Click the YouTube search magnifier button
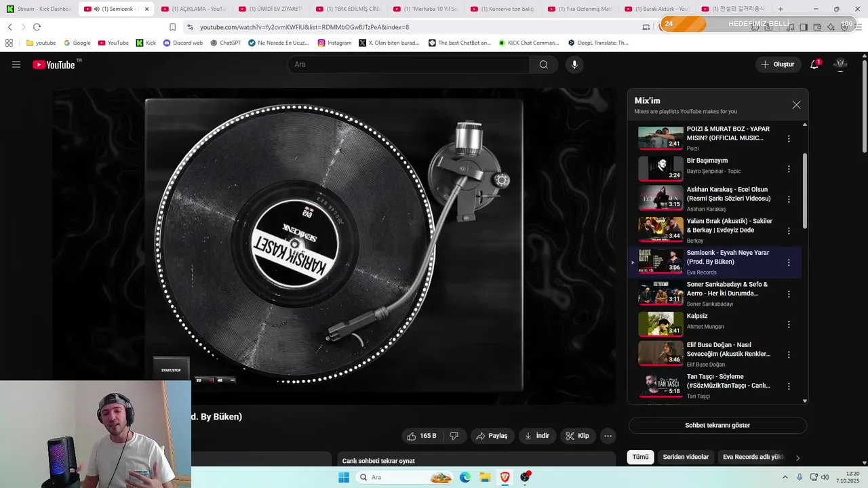This screenshot has height=488, width=868. pyautogui.click(x=544, y=64)
